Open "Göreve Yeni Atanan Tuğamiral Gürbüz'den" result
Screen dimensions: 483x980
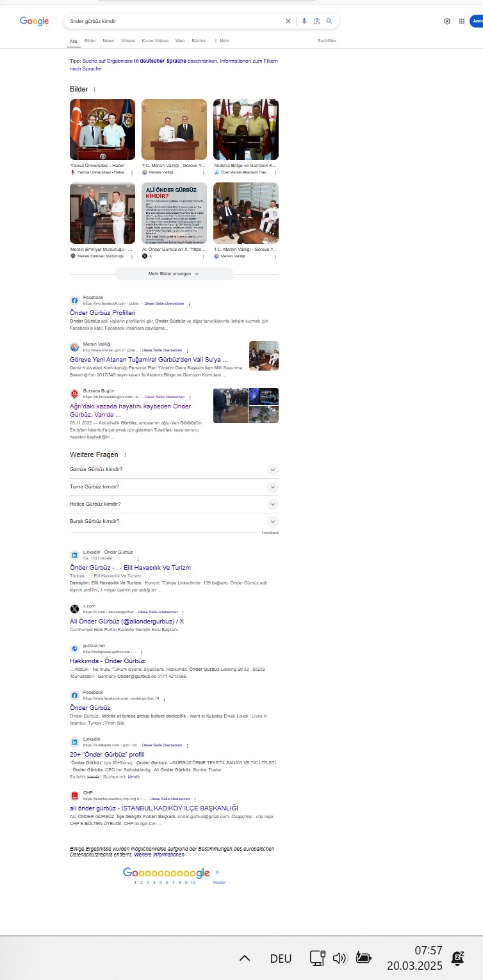coord(149,360)
